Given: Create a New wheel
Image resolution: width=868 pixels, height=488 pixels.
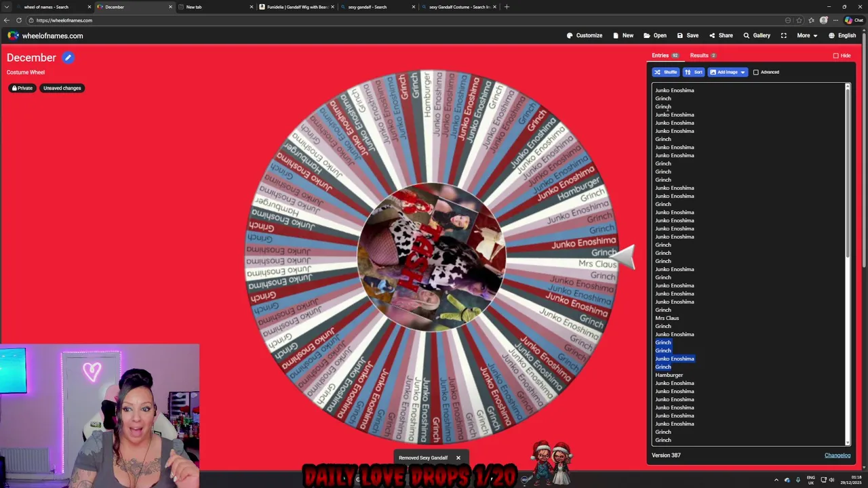Looking at the screenshot, I should (623, 35).
